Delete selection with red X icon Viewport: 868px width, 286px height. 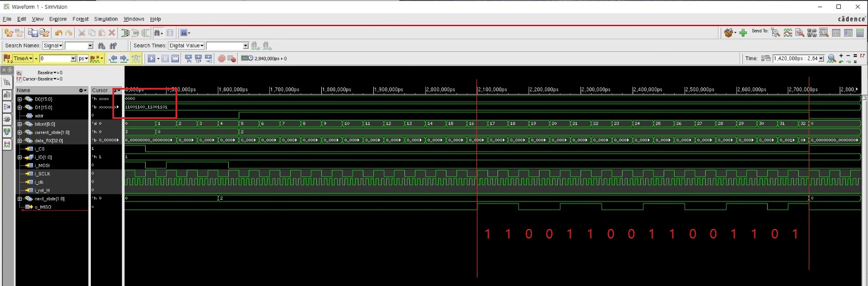click(112, 33)
